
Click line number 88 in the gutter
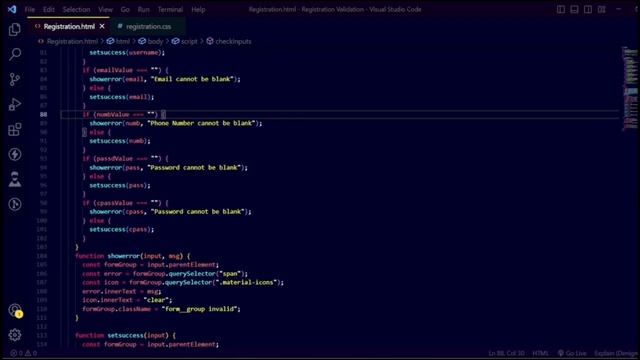tap(43, 115)
